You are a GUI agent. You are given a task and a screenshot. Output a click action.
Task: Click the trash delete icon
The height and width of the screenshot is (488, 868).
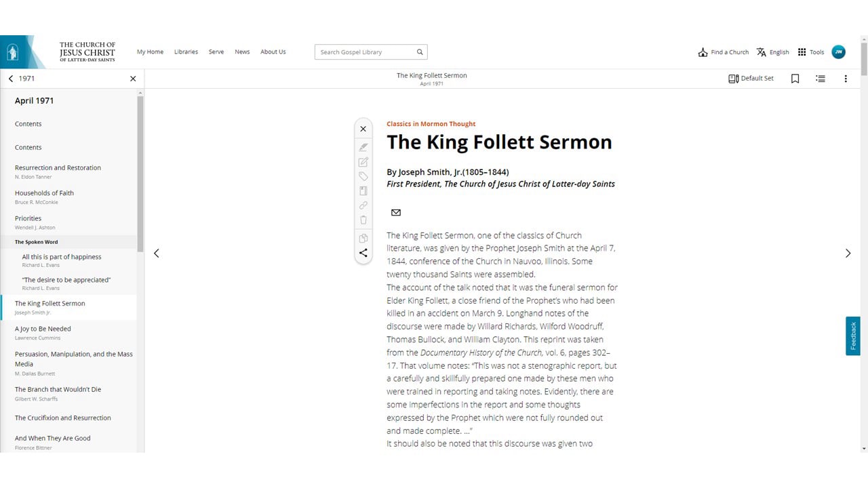pos(363,220)
